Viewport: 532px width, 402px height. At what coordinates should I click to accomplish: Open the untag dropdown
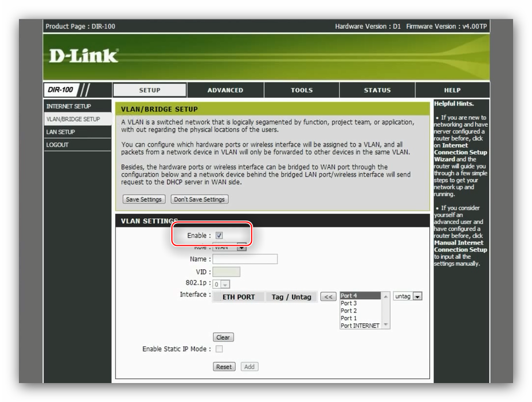(x=407, y=296)
